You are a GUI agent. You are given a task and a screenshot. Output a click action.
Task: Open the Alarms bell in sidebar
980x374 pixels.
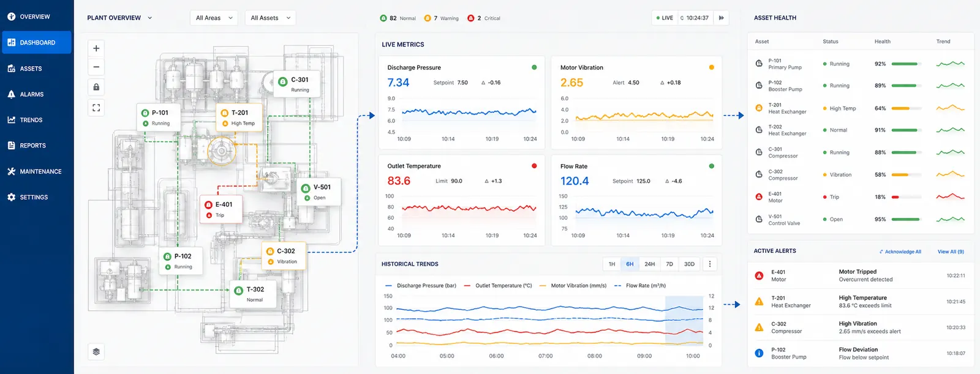point(11,94)
